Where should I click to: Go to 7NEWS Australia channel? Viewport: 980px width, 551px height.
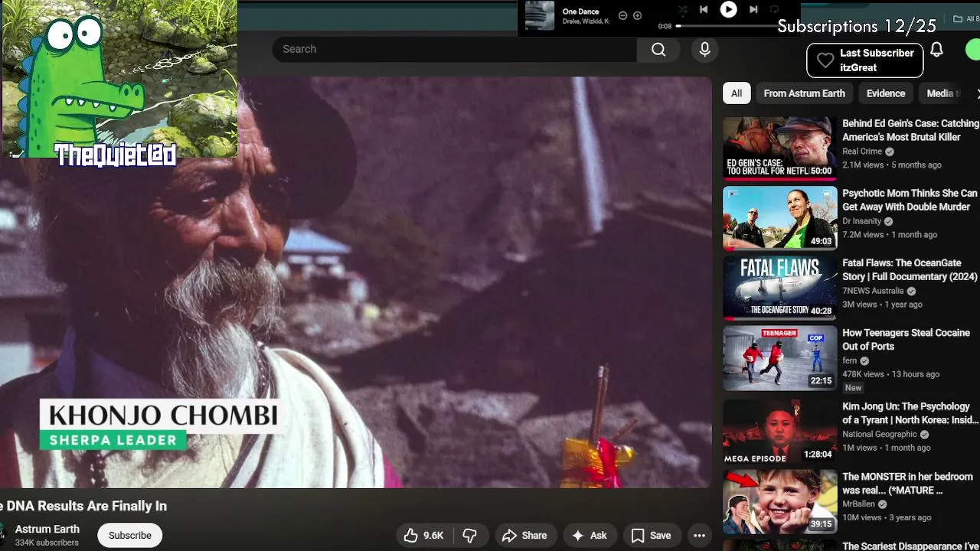tap(873, 291)
